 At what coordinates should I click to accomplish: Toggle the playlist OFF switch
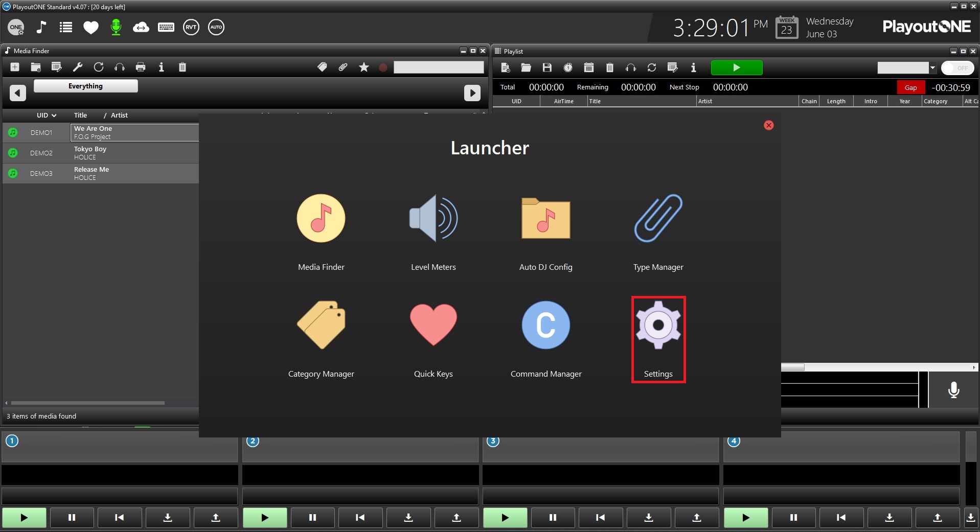(x=957, y=68)
